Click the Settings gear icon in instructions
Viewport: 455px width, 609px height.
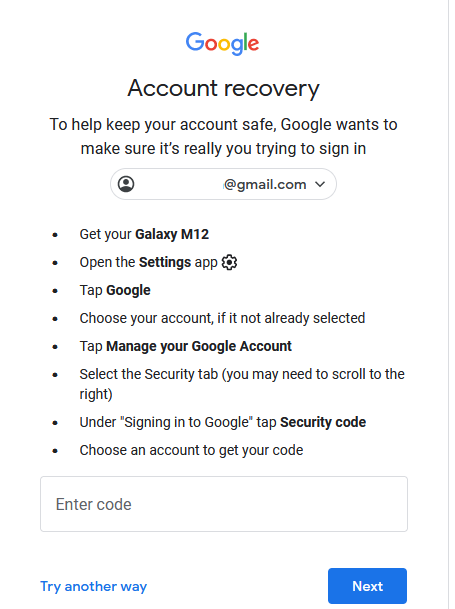click(x=229, y=263)
